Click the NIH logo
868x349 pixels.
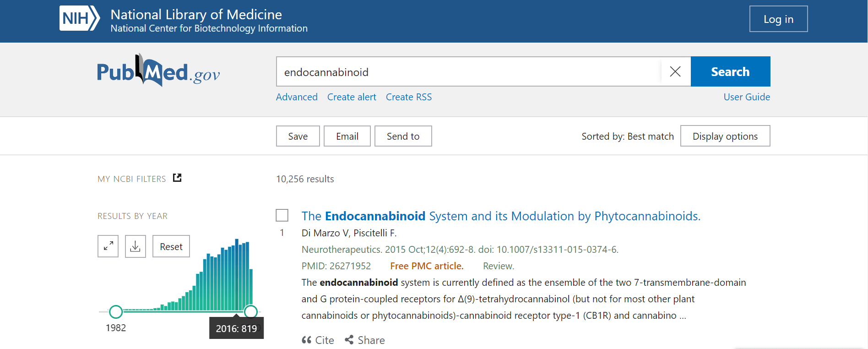pyautogui.click(x=79, y=18)
